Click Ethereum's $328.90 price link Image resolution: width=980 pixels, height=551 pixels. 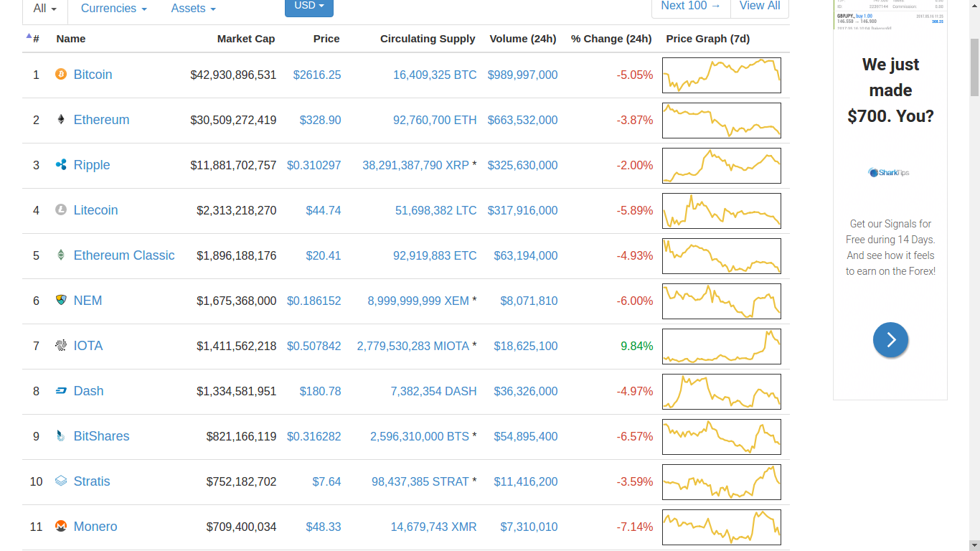click(320, 120)
